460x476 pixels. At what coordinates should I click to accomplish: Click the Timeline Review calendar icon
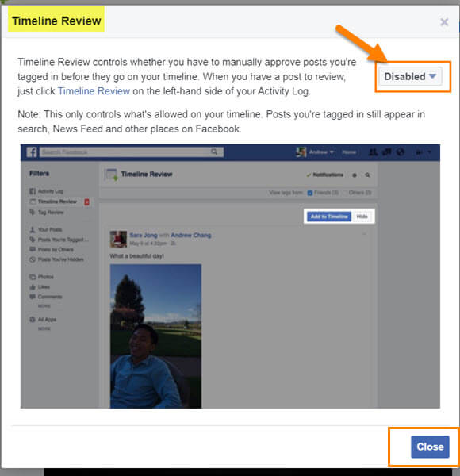[111, 175]
